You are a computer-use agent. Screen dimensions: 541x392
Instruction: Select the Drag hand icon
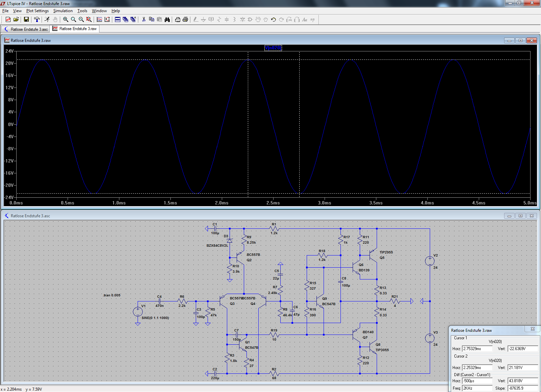[x=266, y=20]
